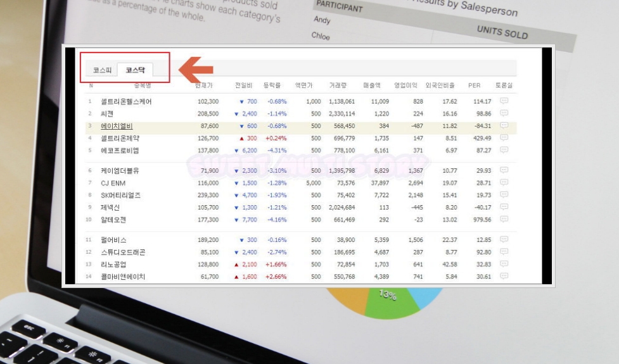Click the PER column header
The width and height of the screenshot is (619, 364).
pos(474,85)
